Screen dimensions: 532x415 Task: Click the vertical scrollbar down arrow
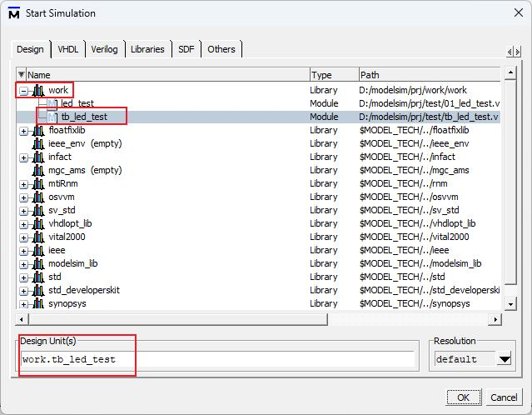pyautogui.click(x=510, y=303)
